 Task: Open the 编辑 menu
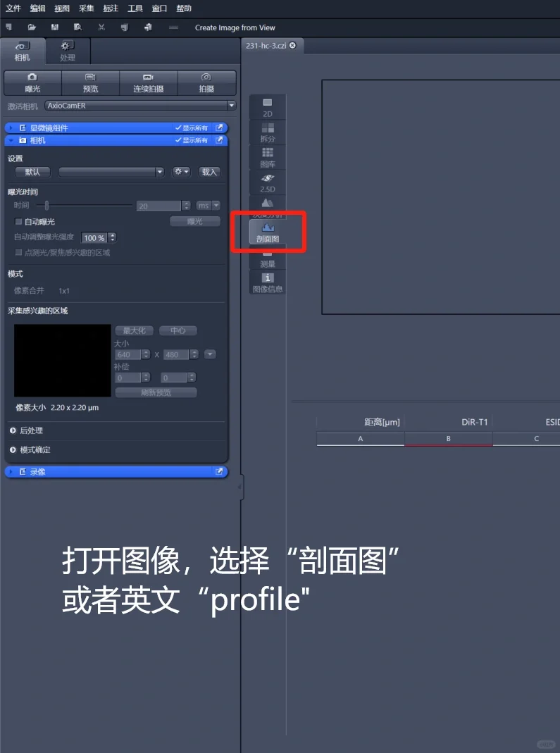coord(37,8)
